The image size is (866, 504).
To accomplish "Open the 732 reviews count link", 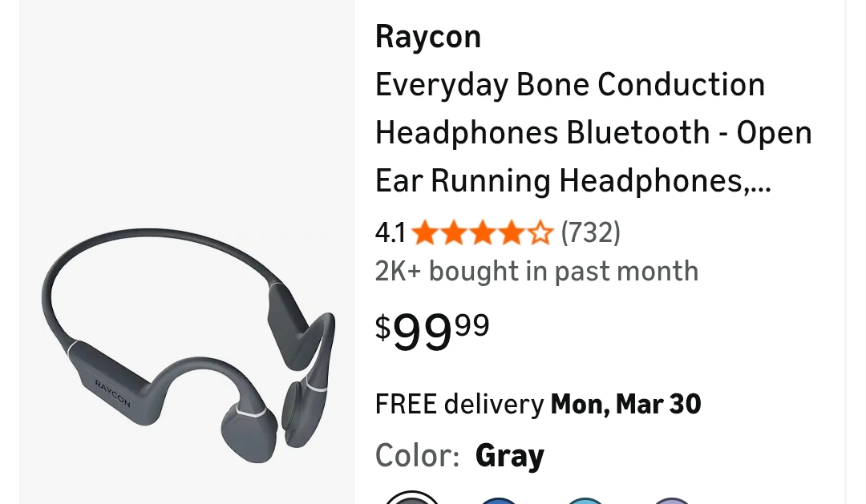I will point(590,232).
